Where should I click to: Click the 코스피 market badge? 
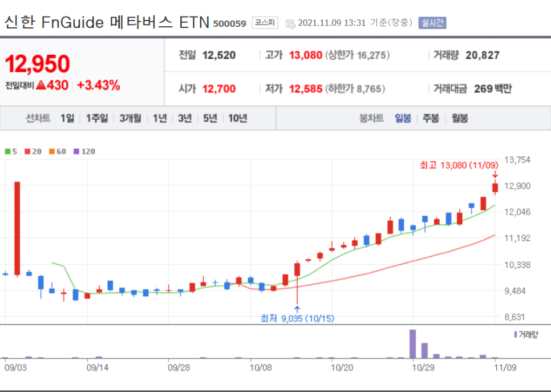click(265, 22)
